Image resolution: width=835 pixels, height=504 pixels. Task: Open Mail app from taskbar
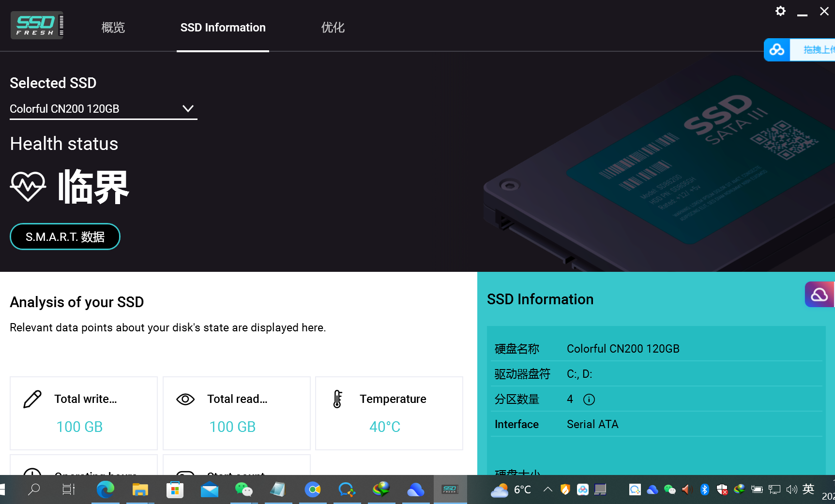pyautogui.click(x=210, y=489)
